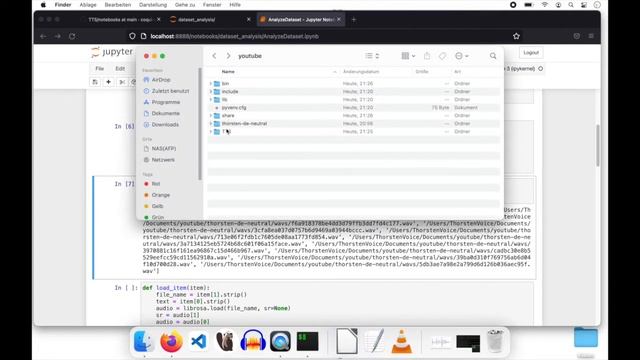Launch Visual Studio Code from Dock
Viewport: 640px width, 360px height.
[x=198, y=341]
